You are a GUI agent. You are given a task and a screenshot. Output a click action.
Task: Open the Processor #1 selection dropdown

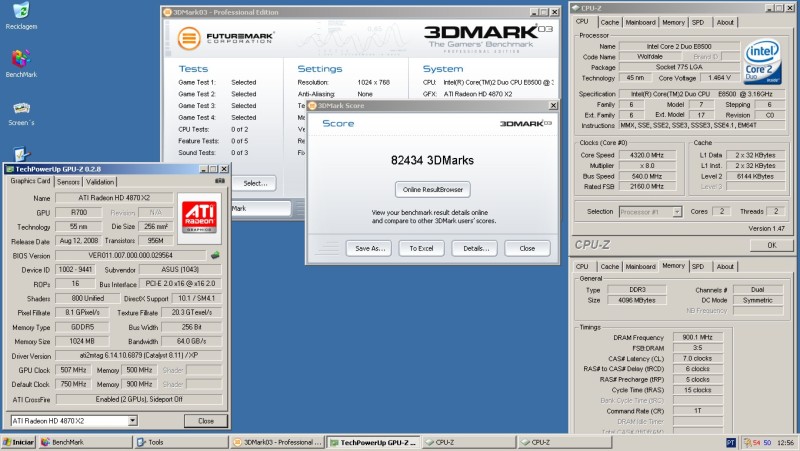(x=677, y=212)
